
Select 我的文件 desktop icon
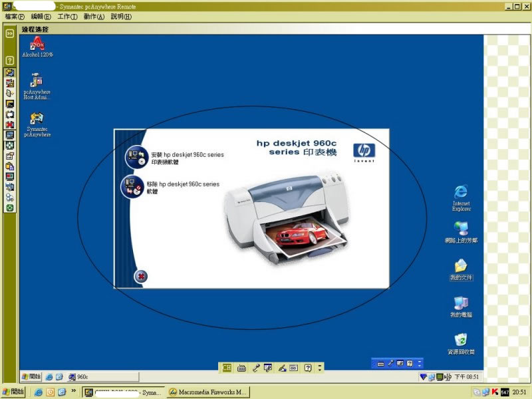coord(461,270)
